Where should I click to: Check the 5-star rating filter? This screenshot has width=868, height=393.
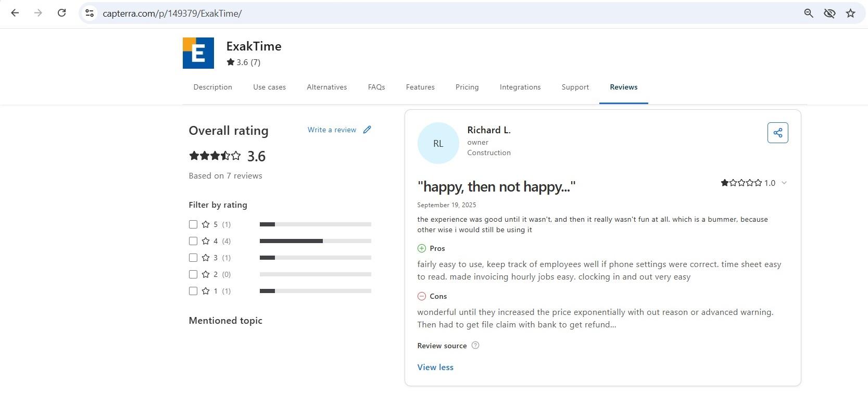point(193,224)
